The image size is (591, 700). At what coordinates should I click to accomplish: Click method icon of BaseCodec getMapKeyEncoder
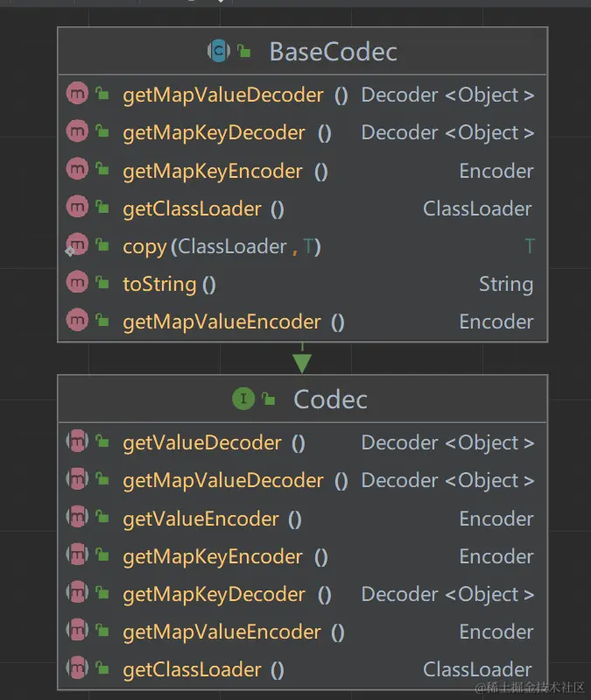pos(77,169)
